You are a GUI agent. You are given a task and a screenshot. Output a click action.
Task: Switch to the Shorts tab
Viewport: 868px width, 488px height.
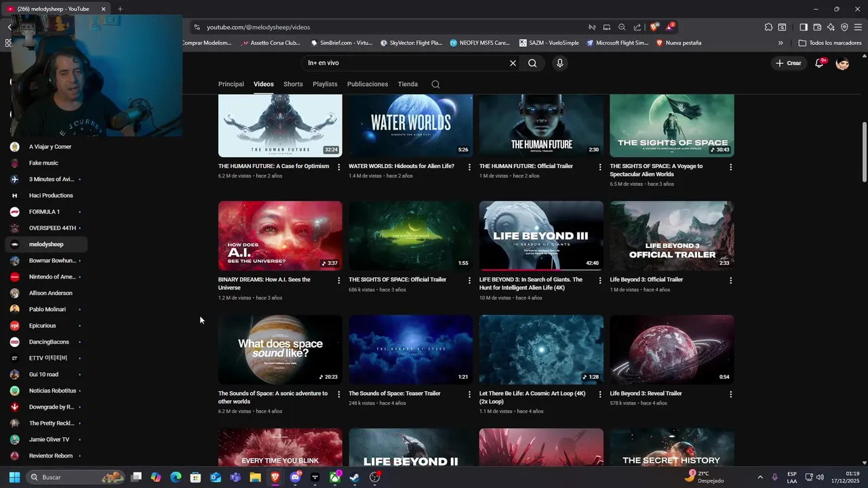293,84
